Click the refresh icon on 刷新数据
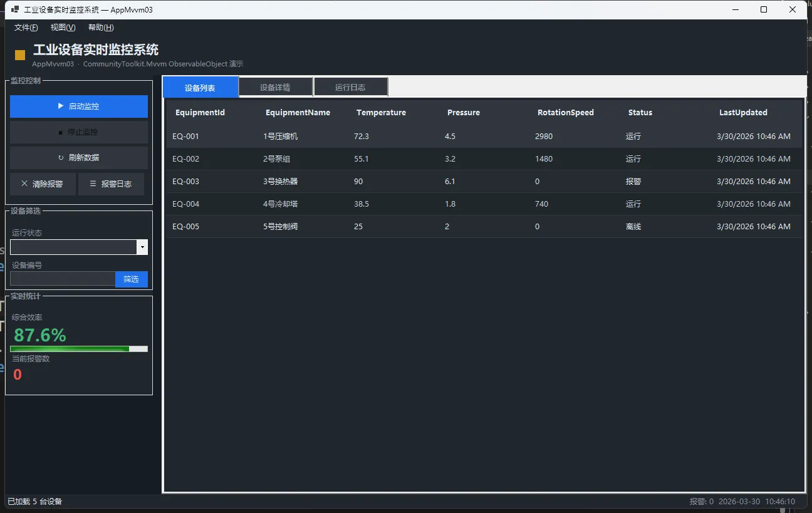Viewport: 812px width, 513px height. click(x=61, y=158)
